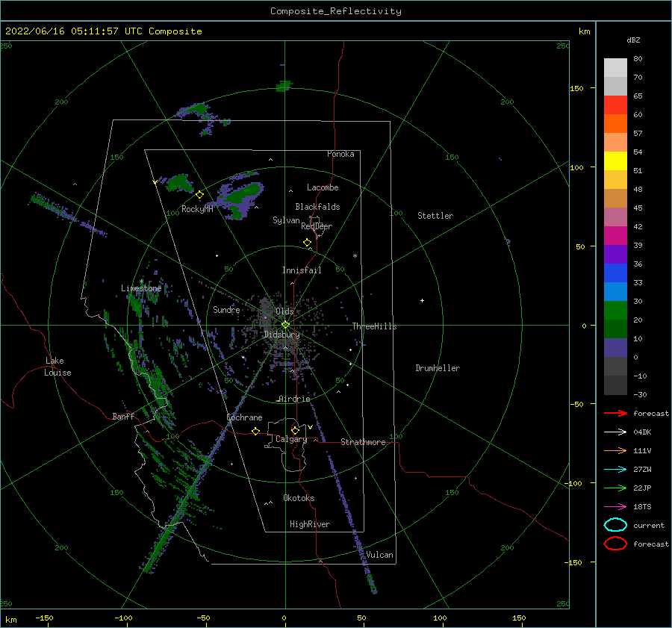Click the Sylvan label
This screenshot has width=672, height=628.
click(286, 220)
